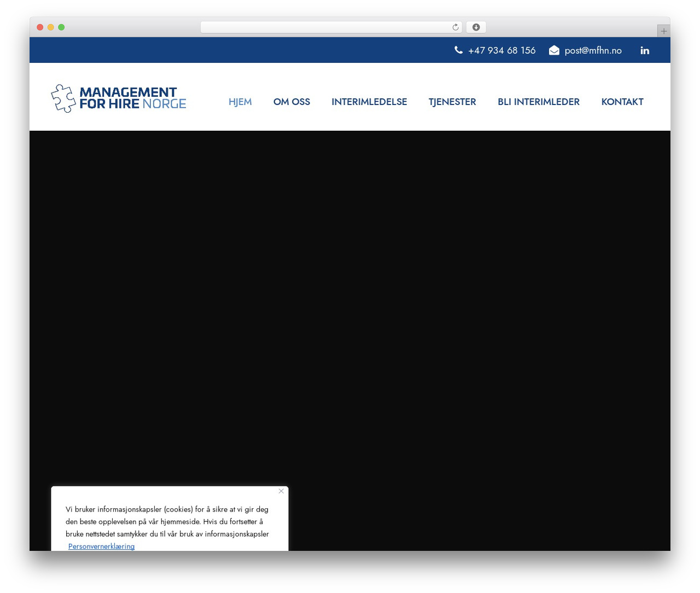
Task: Click the green fullscreen window button
Action: 61,27
